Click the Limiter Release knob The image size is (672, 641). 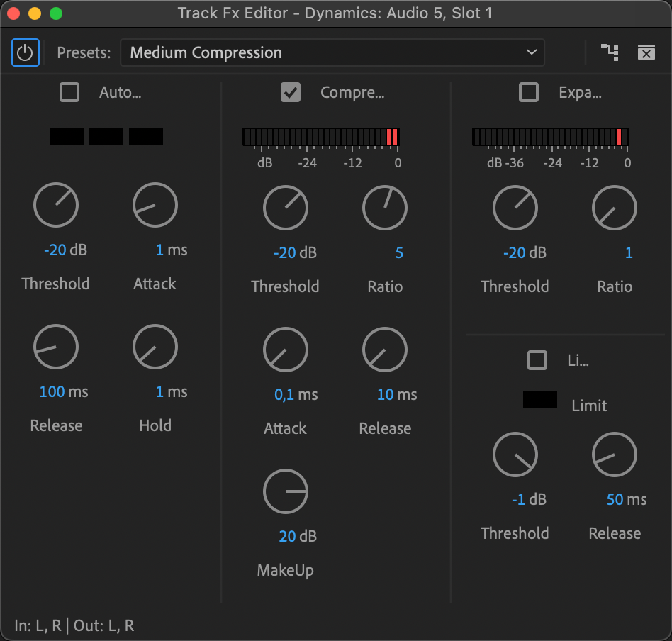click(x=615, y=455)
